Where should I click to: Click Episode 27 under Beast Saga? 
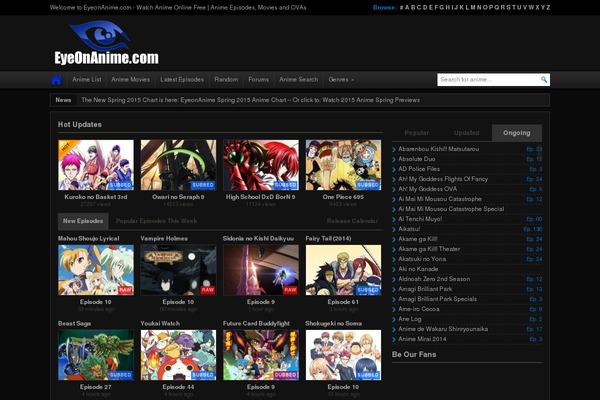96,387
